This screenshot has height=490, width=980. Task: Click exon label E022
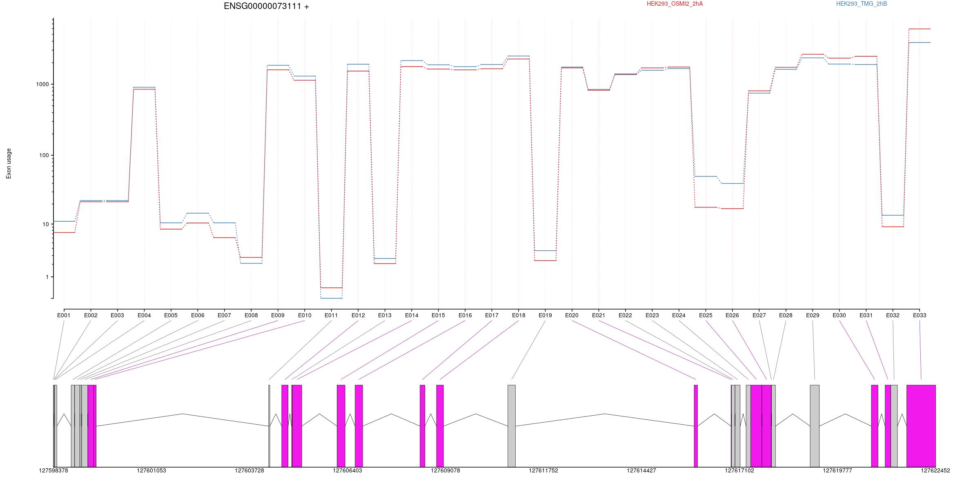click(x=625, y=315)
